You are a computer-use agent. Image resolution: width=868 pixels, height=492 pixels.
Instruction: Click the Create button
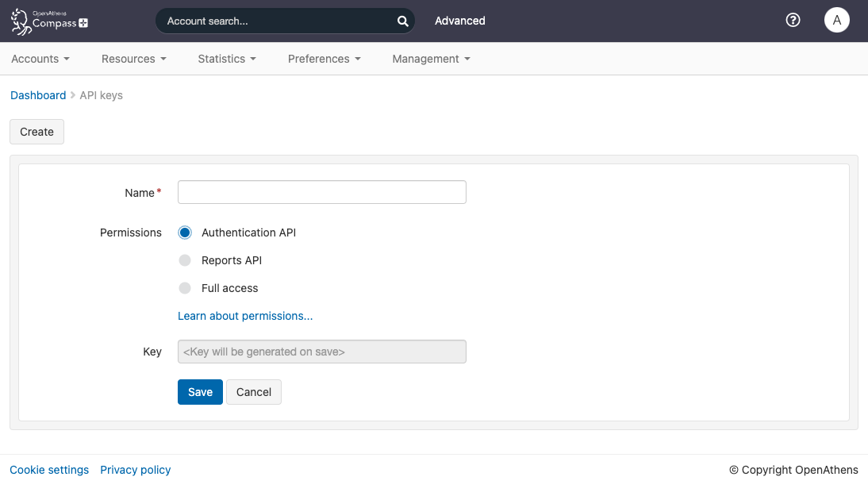36,131
